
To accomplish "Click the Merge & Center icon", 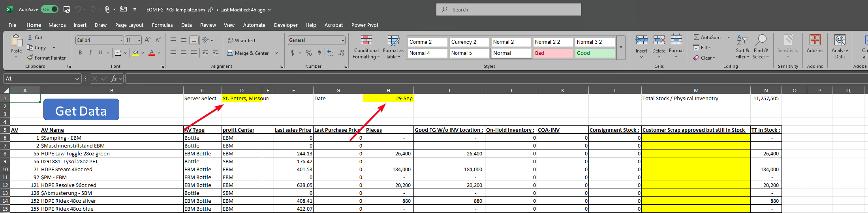I will 230,53.
